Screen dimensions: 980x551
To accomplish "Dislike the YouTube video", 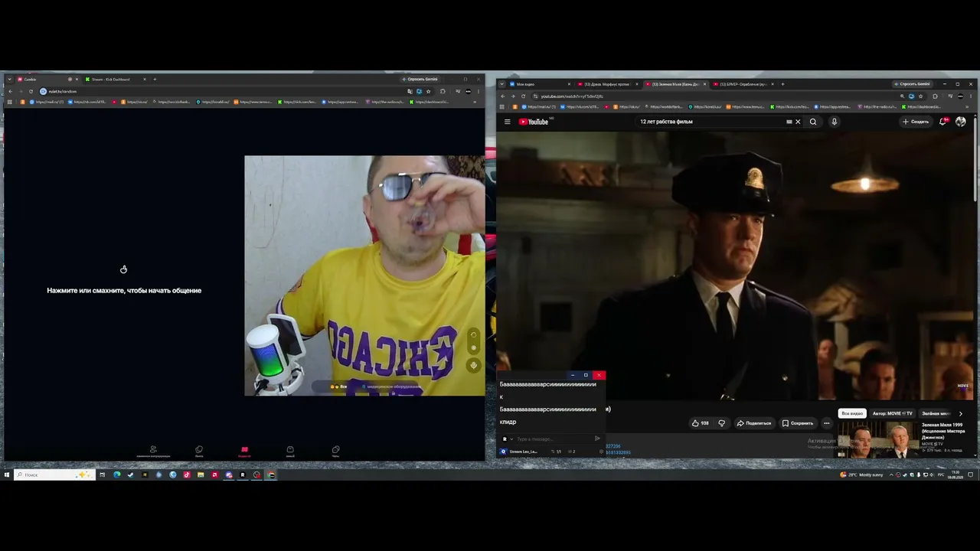I will point(721,423).
